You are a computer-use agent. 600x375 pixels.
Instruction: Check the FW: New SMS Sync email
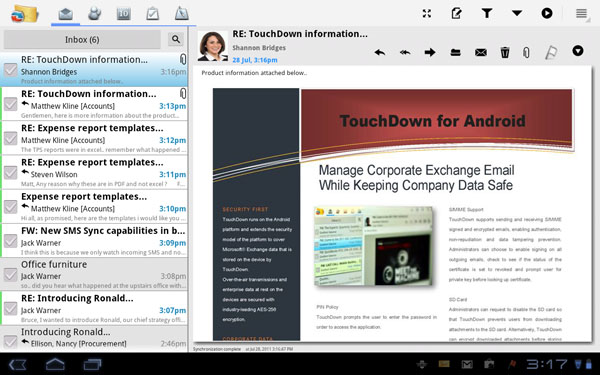(10, 241)
